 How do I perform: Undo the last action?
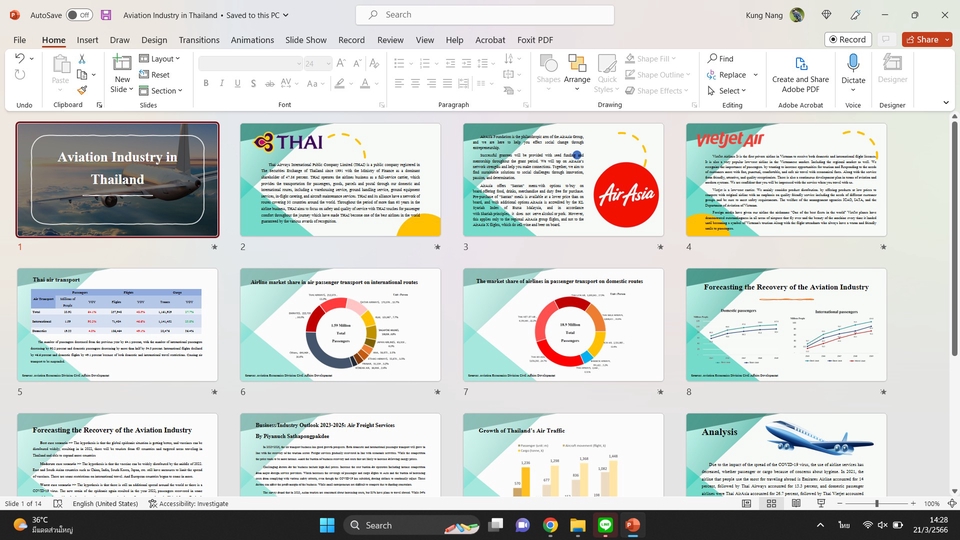[20, 58]
